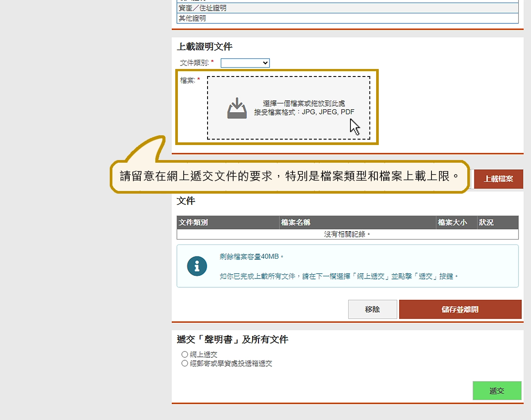Open the 文件類別 dropdown list
The image size is (531, 420).
click(245, 63)
